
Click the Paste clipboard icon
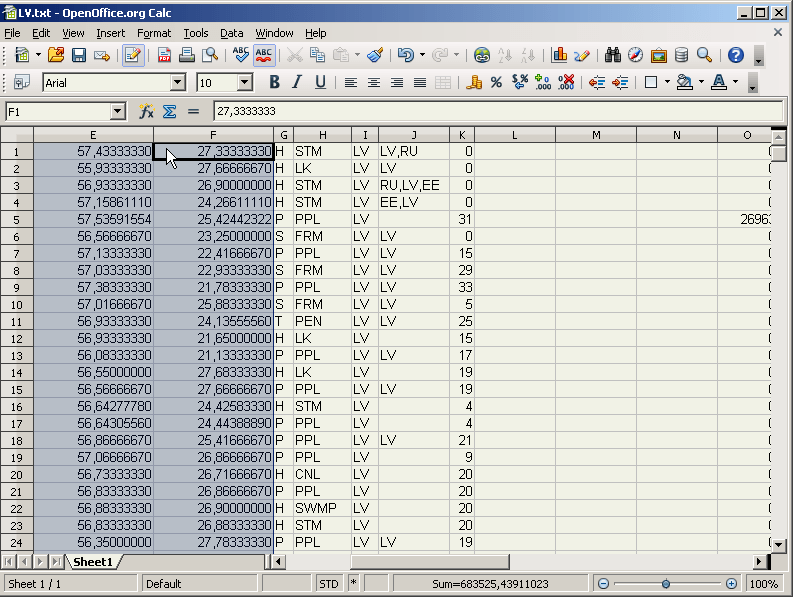(x=341, y=55)
